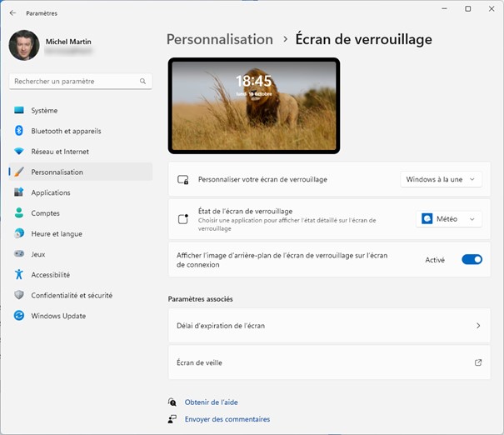The height and width of the screenshot is (435, 504).
Task: Click Michel Martin account name
Action: point(68,42)
